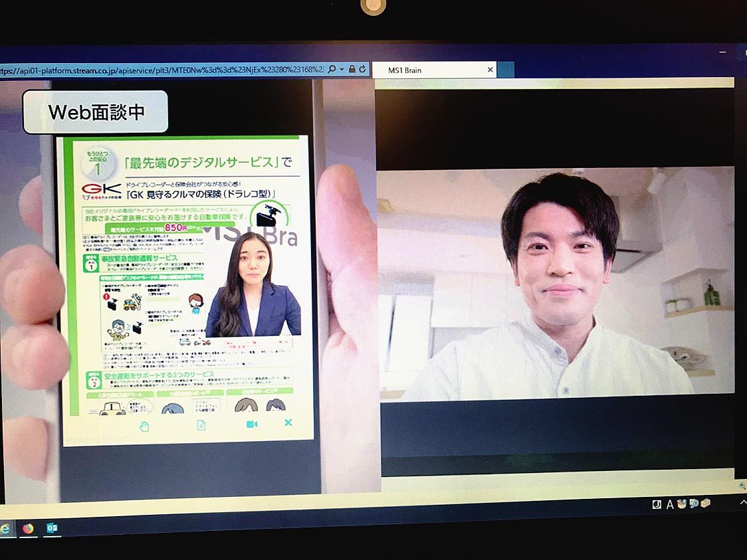
Task: Close the web meeting with X icon
Action: [x=288, y=422]
